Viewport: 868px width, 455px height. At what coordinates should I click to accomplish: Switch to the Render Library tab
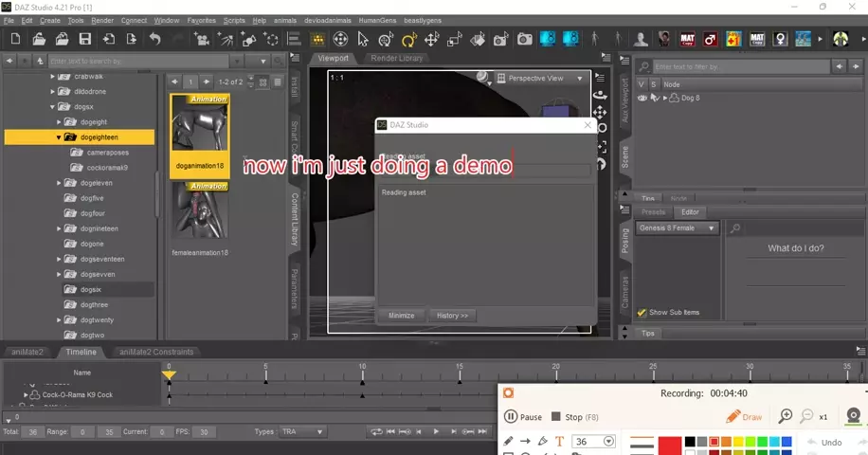click(396, 58)
